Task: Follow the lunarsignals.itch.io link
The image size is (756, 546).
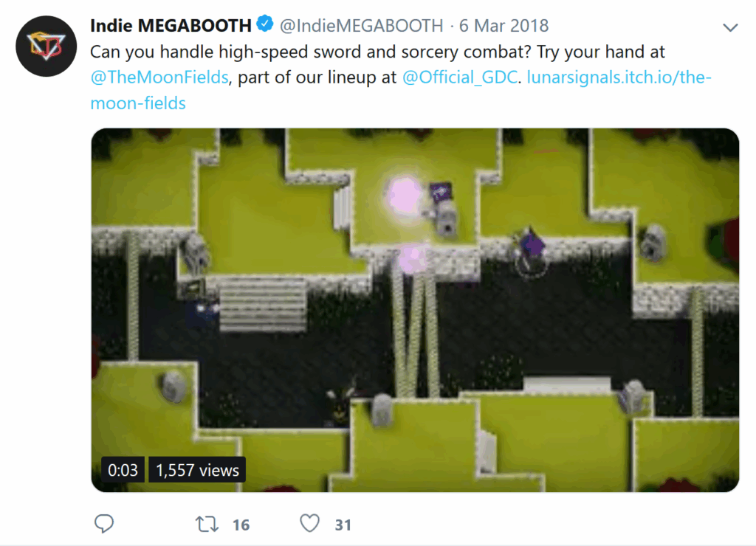Action: pyautogui.click(x=619, y=77)
